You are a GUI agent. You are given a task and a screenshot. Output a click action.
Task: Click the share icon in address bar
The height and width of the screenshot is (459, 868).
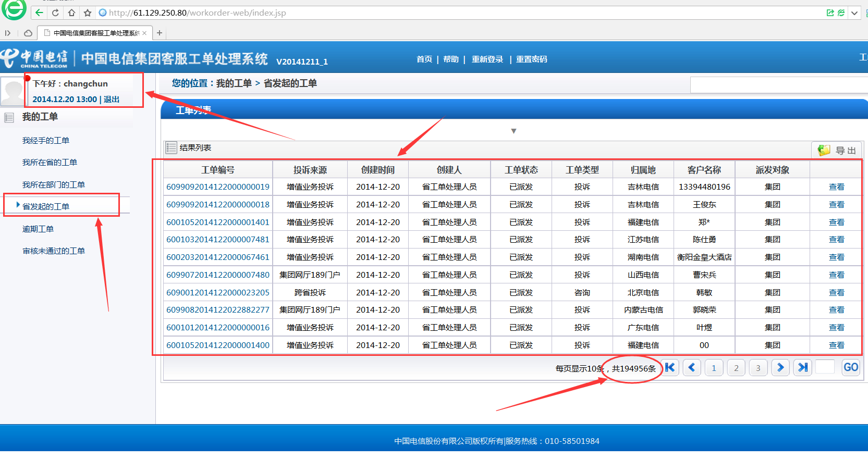click(830, 13)
